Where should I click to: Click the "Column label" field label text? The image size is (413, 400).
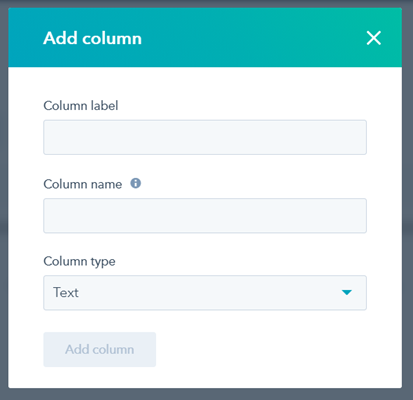pos(81,106)
